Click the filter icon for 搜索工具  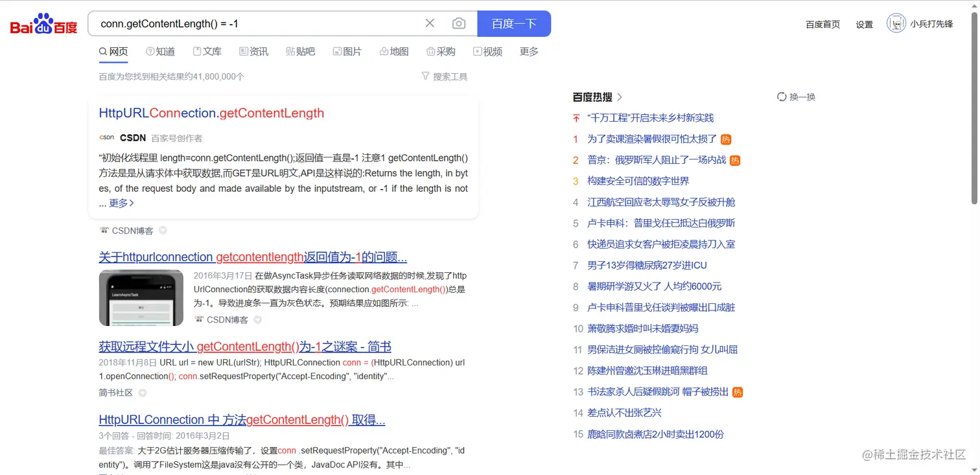click(x=426, y=76)
